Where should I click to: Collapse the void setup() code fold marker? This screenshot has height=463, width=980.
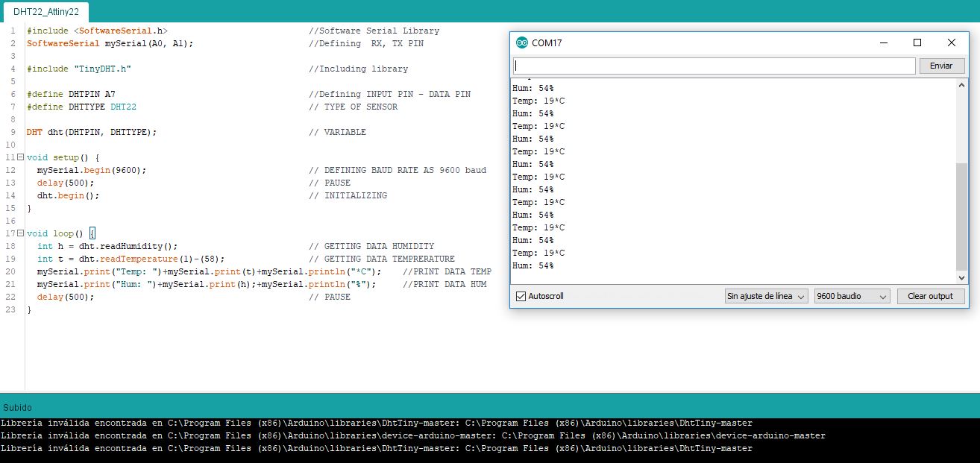coord(20,158)
